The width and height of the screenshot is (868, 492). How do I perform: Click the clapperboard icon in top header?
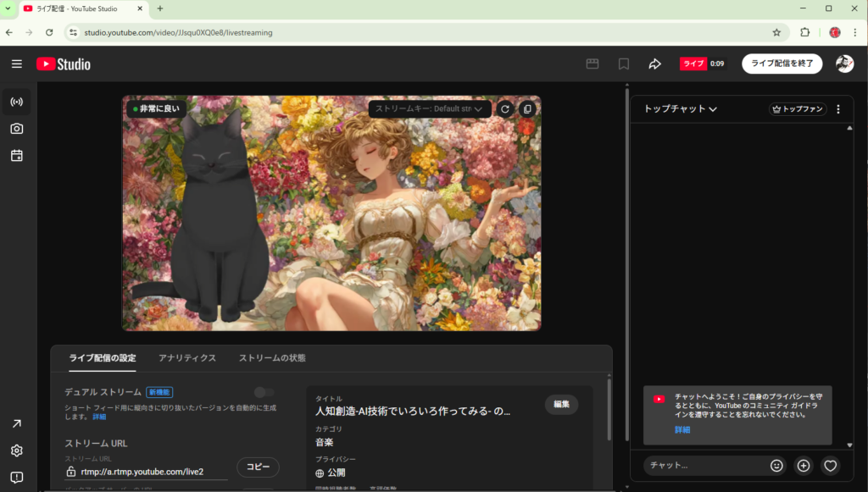[x=593, y=64]
